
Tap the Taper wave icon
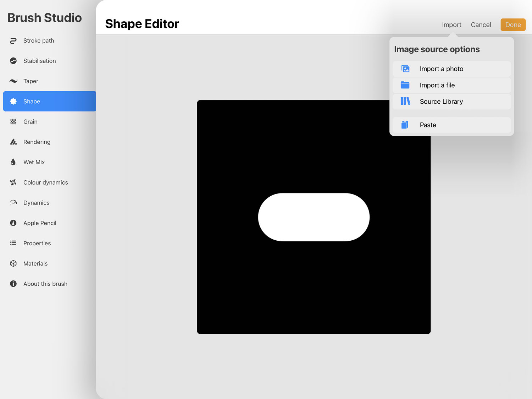(x=13, y=81)
